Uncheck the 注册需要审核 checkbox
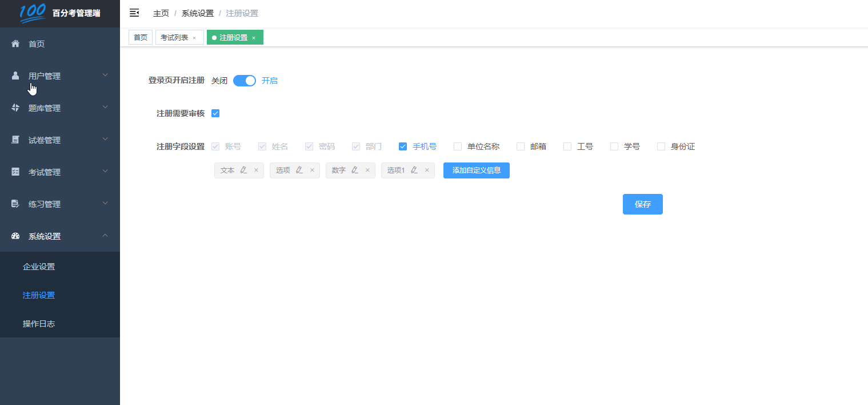This screenshot has height=405, width=868. click(215, 113)
